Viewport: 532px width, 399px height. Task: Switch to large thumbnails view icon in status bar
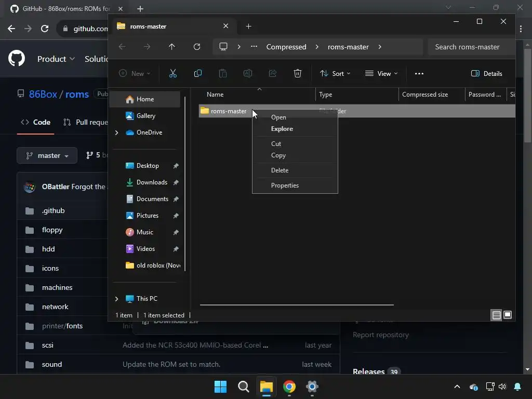(x=508, y=315)
